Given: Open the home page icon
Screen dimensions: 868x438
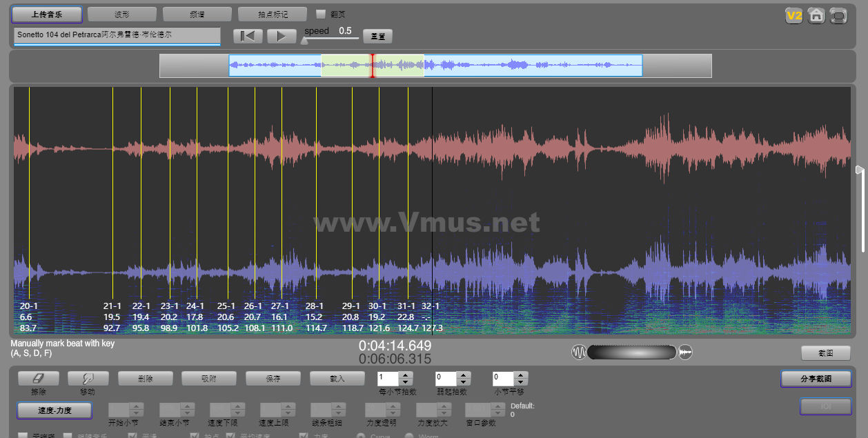Looking at the screenshot, I should click(x=816, y=16).
